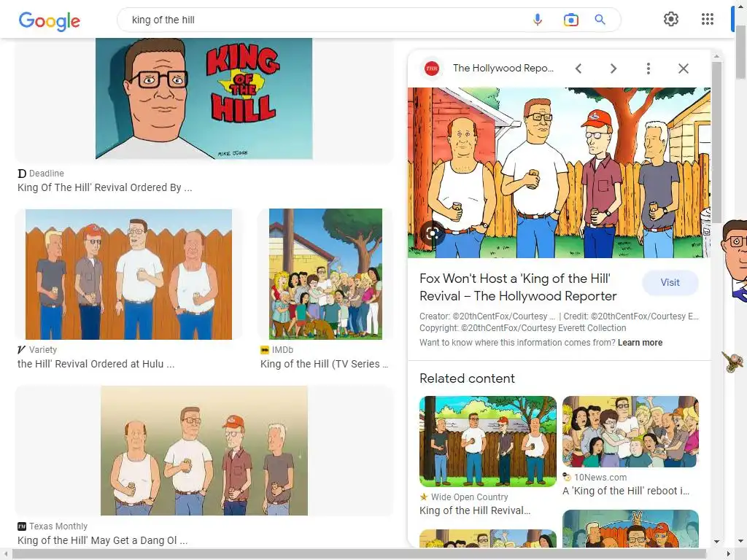
Task: Open Fox Won't Host a 'King of the Hill' Revival title
Action: pyautogui.click(x=518, y=287)
